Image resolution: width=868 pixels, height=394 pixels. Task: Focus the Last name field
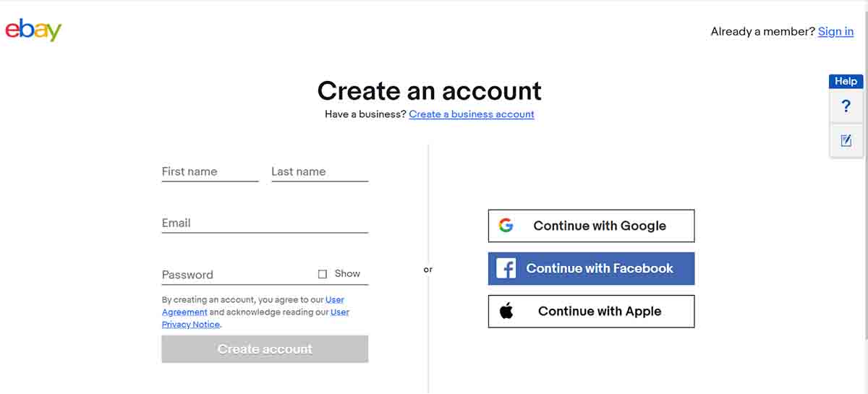320,172
